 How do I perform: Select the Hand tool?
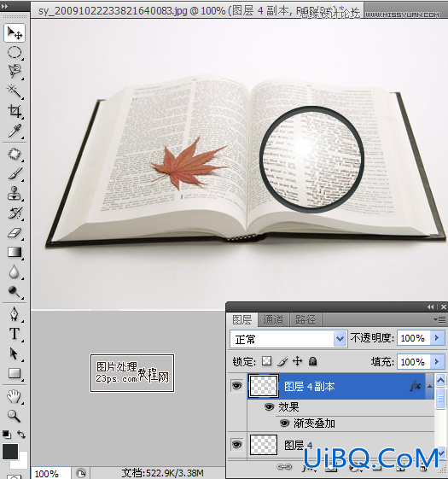point(15,396)
